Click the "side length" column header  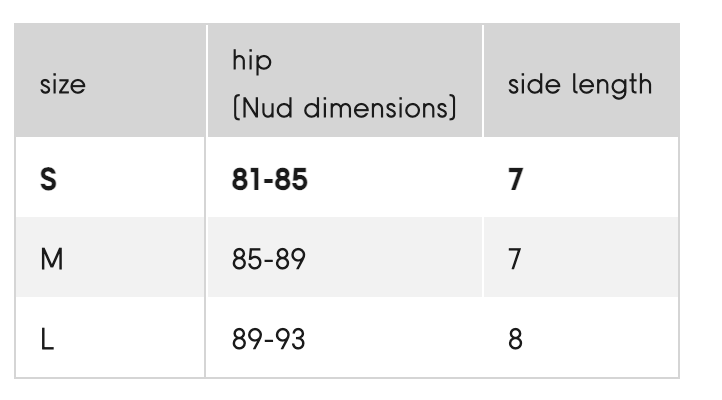579,85
